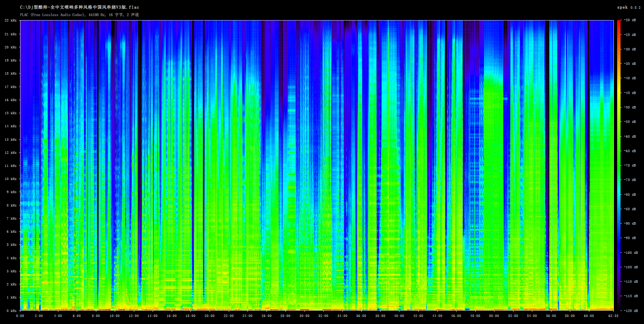
Task: Click the FLAC codec info line
Action: pos(79,15)
